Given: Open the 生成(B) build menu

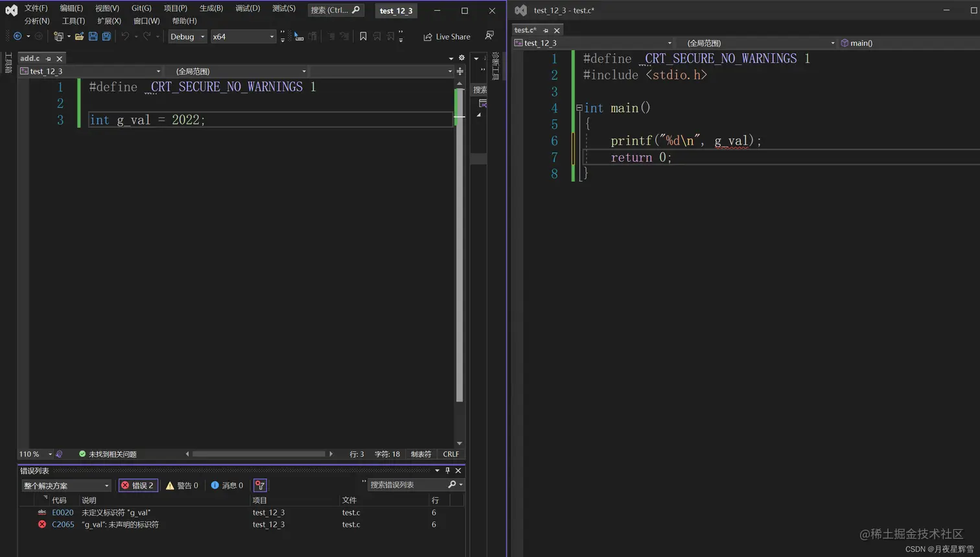Looking at the screenshot, I should pyautogui.click(x=211, y=8).
